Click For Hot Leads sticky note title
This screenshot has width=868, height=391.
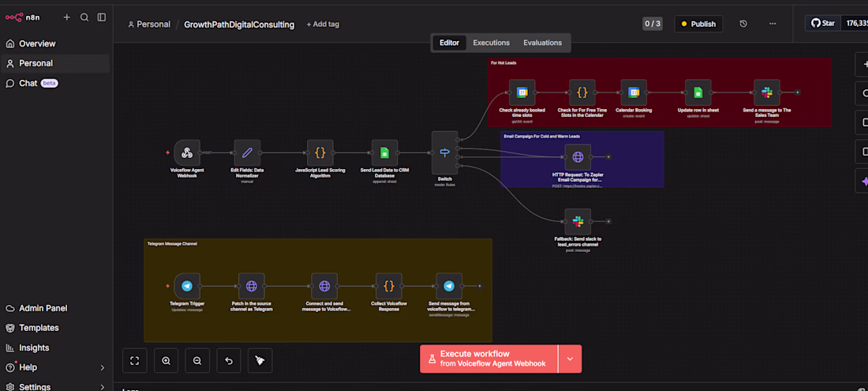tap(503, 63)
